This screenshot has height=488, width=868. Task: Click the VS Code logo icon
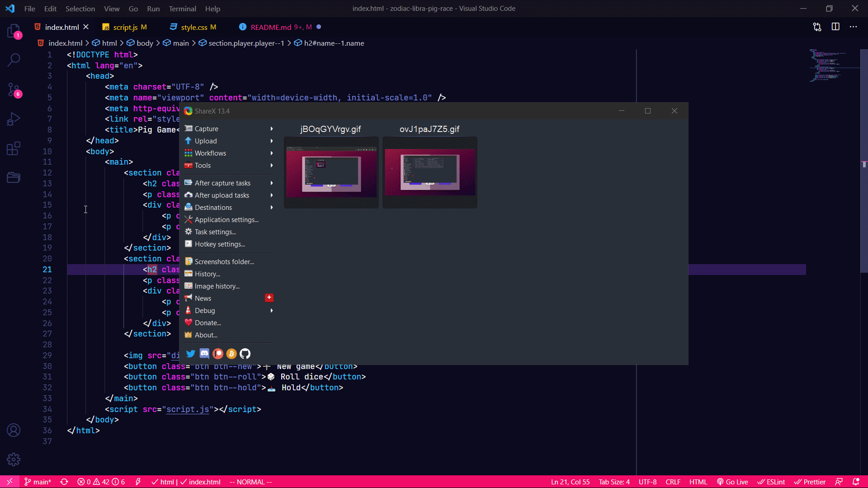10,9
